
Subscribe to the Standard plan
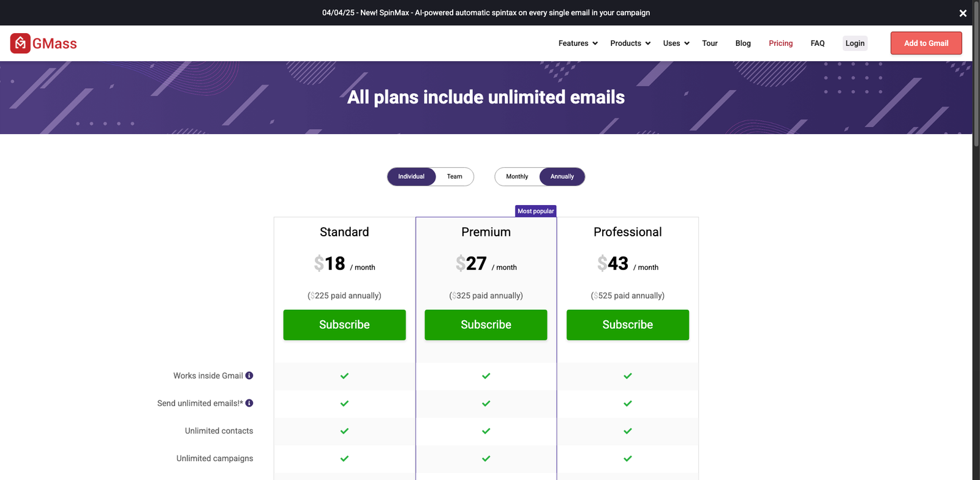[344, 324]
